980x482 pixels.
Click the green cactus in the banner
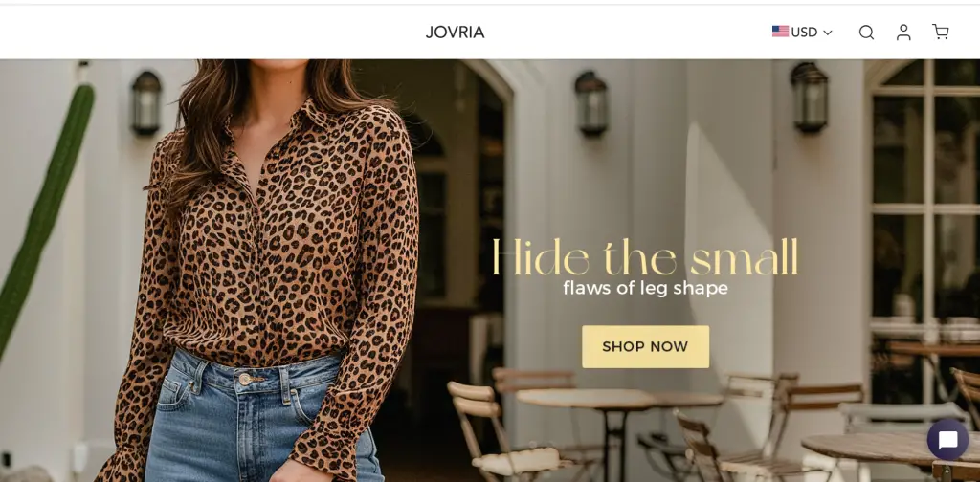47,212
